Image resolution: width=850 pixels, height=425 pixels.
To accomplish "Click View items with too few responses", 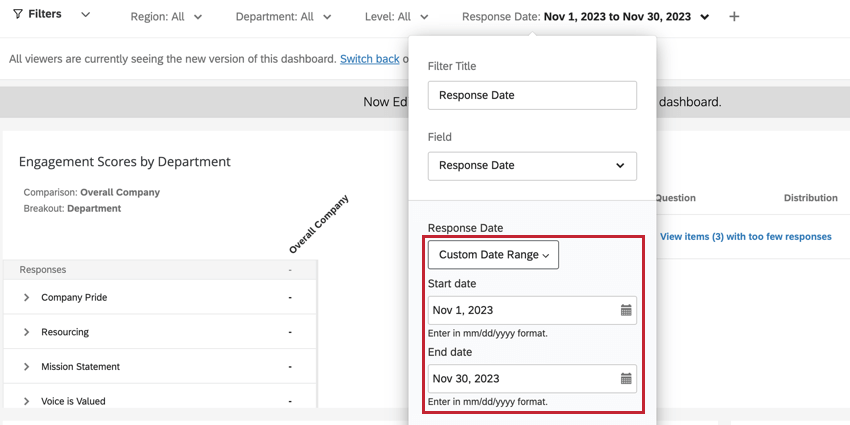I will coord(745,237).
